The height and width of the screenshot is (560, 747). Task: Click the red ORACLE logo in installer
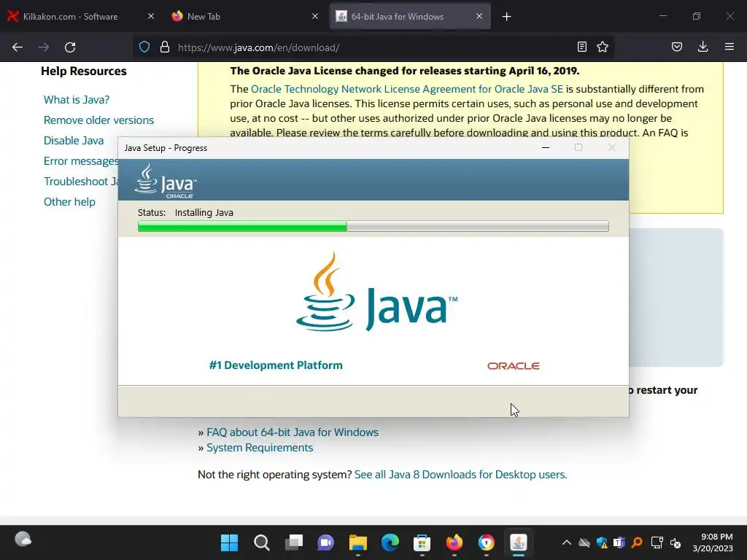click(x=513, y=366)
